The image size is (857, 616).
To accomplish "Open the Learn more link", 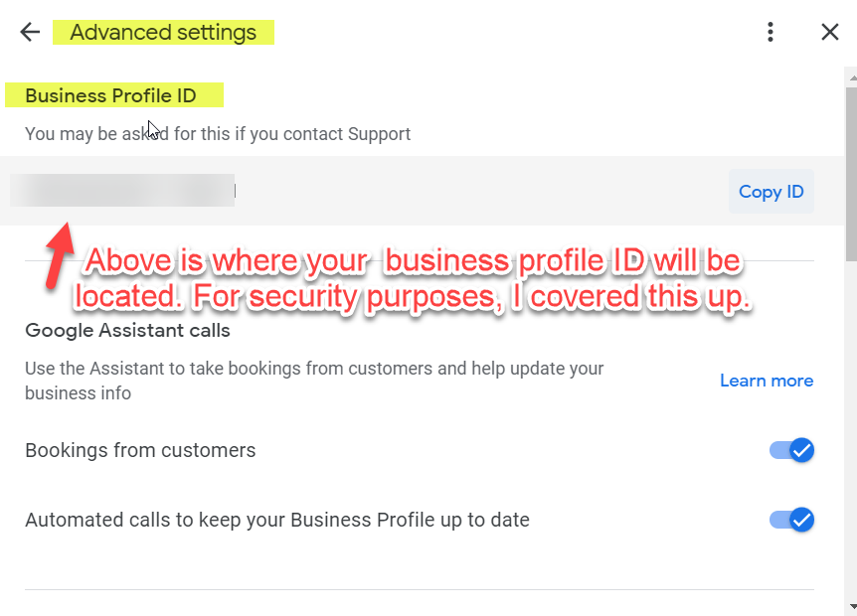I will (x=767, y=381).
